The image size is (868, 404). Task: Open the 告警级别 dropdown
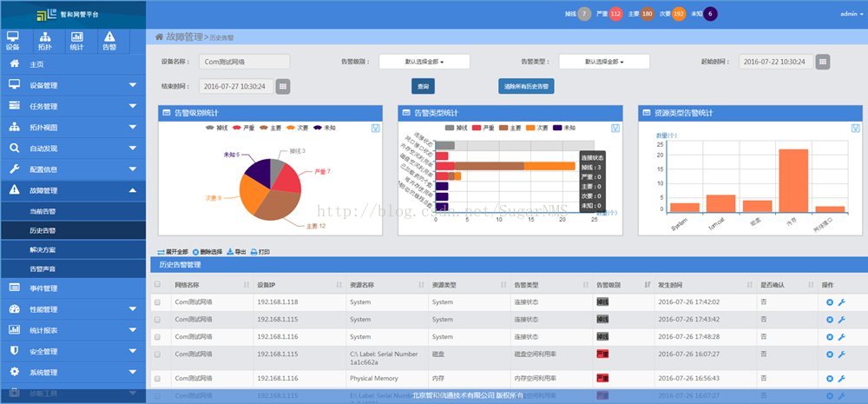click(424, 62)
